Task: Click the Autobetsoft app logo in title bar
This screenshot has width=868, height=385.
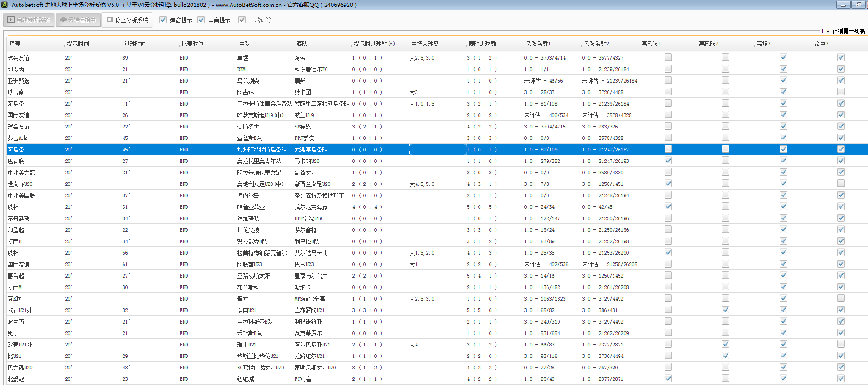Action: pyautogui.click(x=5, y=5)
